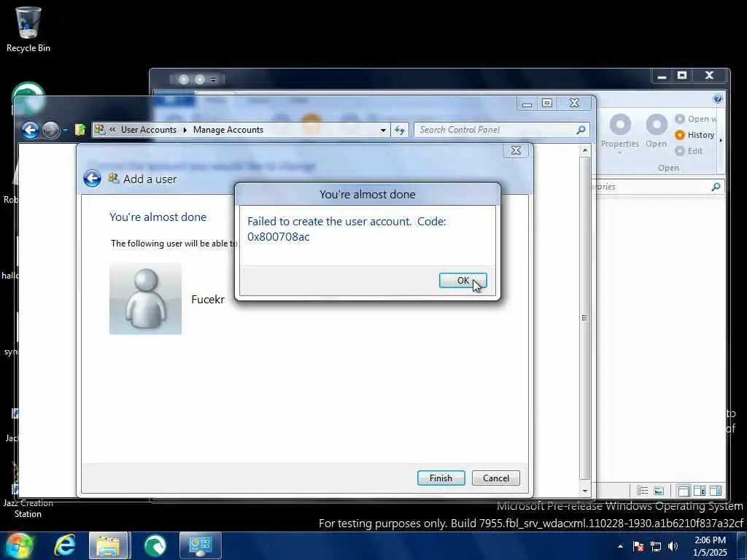Close the Add a user dialog
Image resolution: width=747 pixels, height=560 pixels.
coord(516,150)
